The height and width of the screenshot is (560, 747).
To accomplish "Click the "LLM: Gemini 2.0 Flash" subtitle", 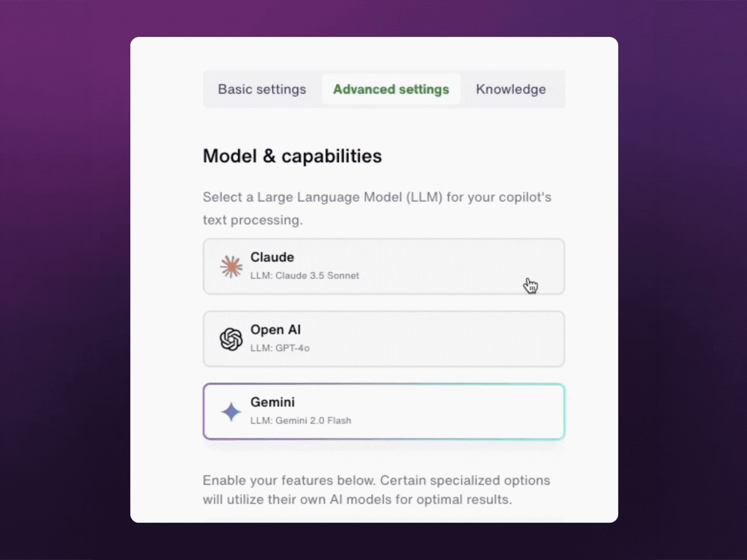I will 301,421.
